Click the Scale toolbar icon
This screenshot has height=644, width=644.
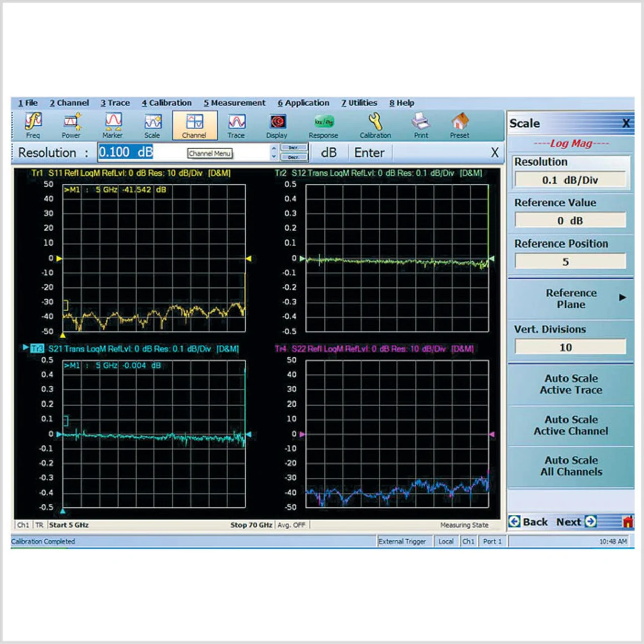click(152, 125)
